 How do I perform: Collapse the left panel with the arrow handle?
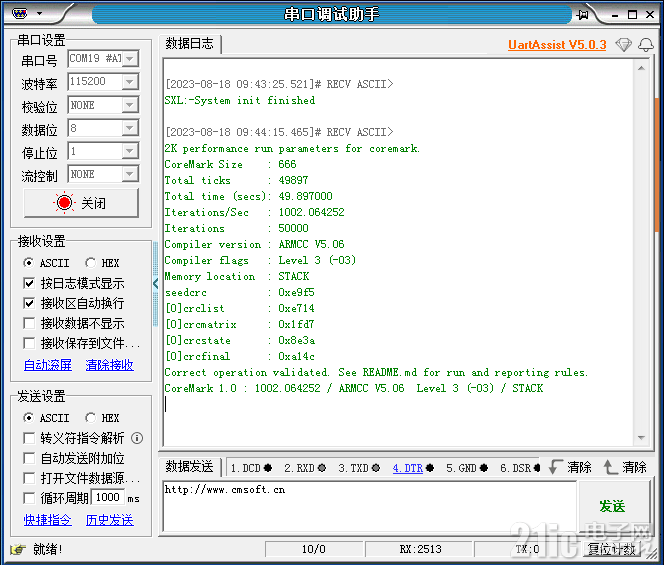point(155,283)
